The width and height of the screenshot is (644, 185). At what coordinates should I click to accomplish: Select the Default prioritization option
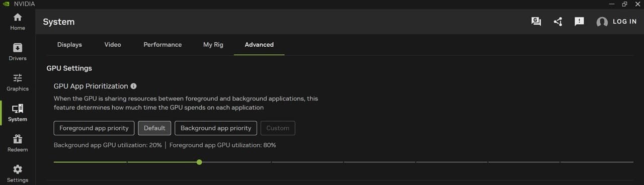[x=154, y=128]
